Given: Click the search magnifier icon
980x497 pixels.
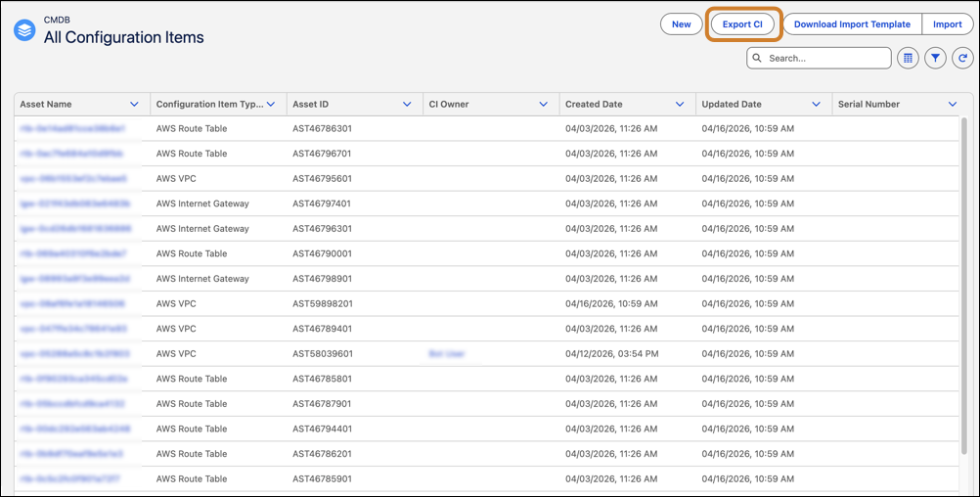Looking at the screenshot, I should tap(757, 58).
